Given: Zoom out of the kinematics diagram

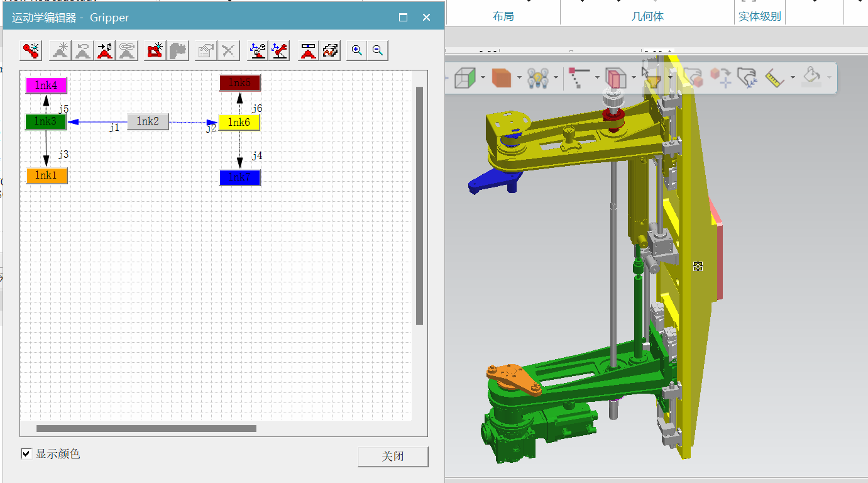Looking at the screenshot, I should [378, 51].
